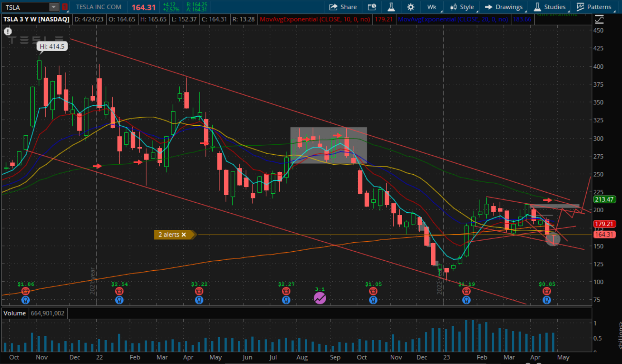This screenshot has width=622, height=364.
Task: Click the D: 4/24/23 date cell
Action: (x=89, y=19)
